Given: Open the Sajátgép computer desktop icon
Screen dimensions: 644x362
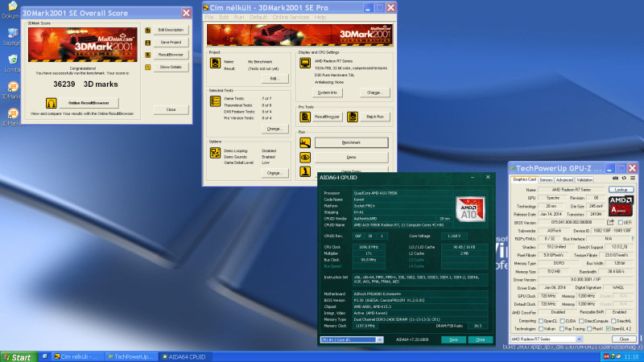Looking at the screenshot, I should pyautogui.click(x=11, y=37).
